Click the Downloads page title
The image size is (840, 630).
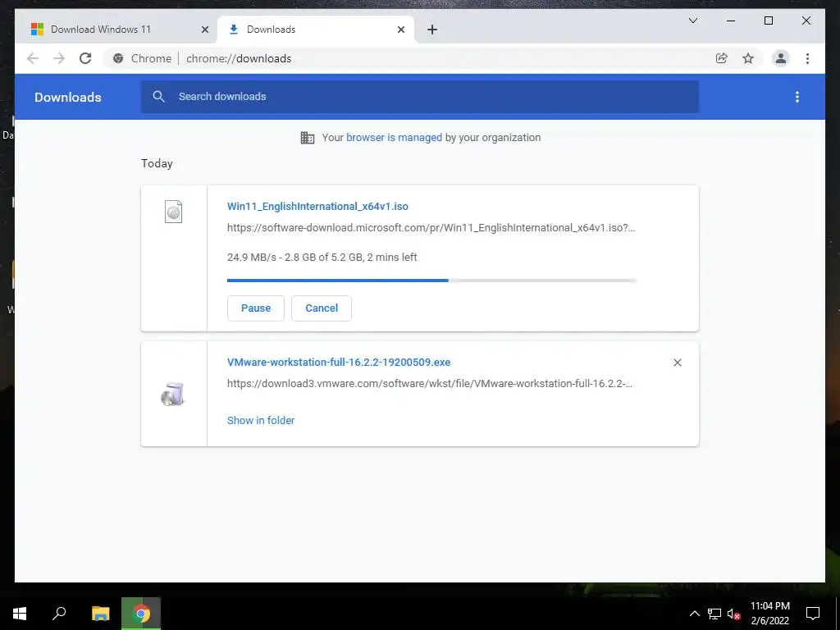click(68, 97)
